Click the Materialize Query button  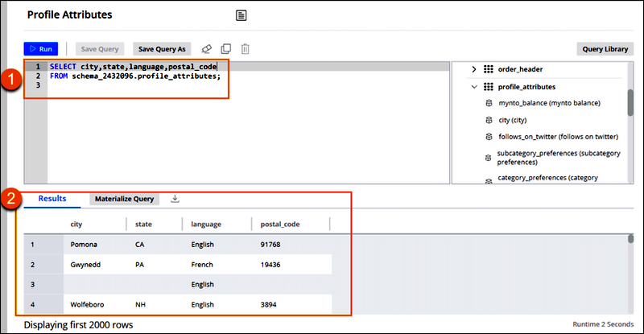(x=125, y=199)
